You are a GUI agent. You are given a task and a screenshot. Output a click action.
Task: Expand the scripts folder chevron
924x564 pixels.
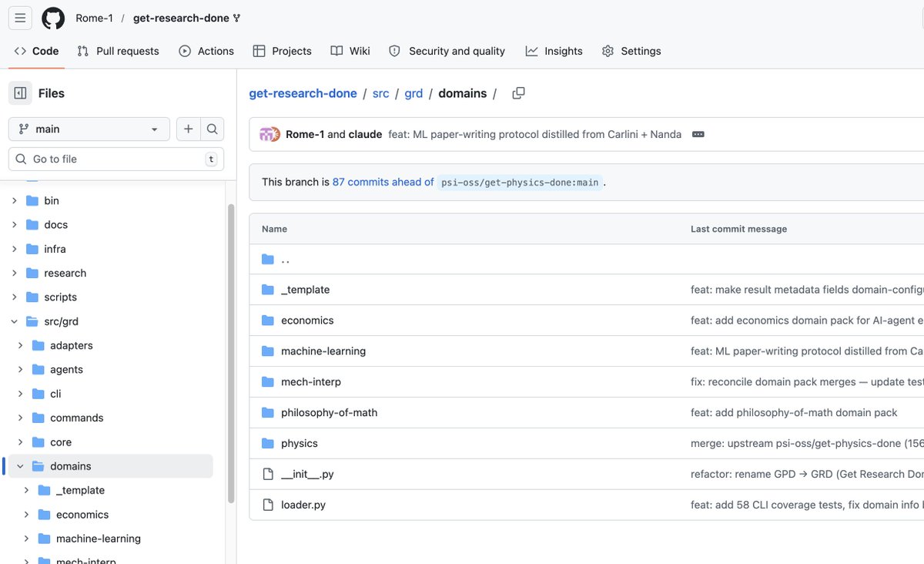(x=14, y=297)
